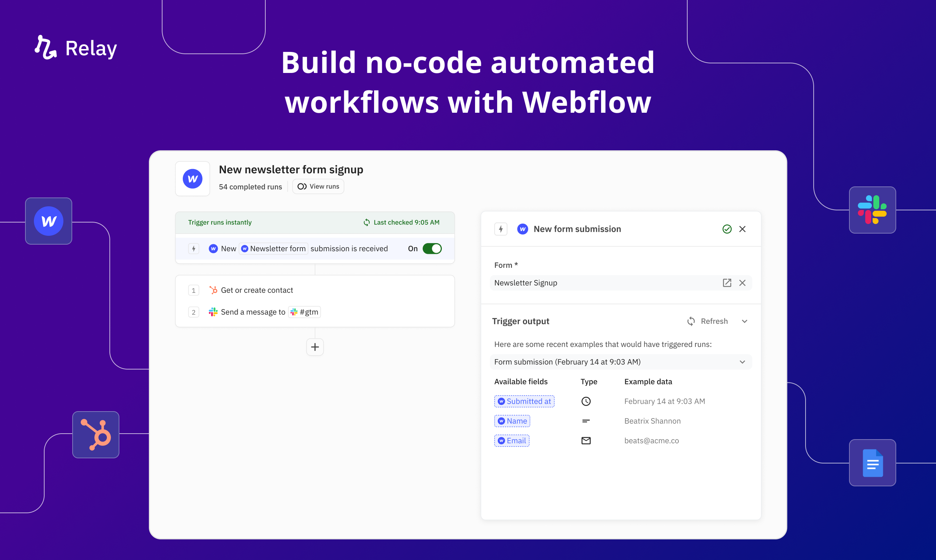Screen dimensions: 936x560
Task: Click the Slack app tile icon
Action: click(x=872, y=210)
